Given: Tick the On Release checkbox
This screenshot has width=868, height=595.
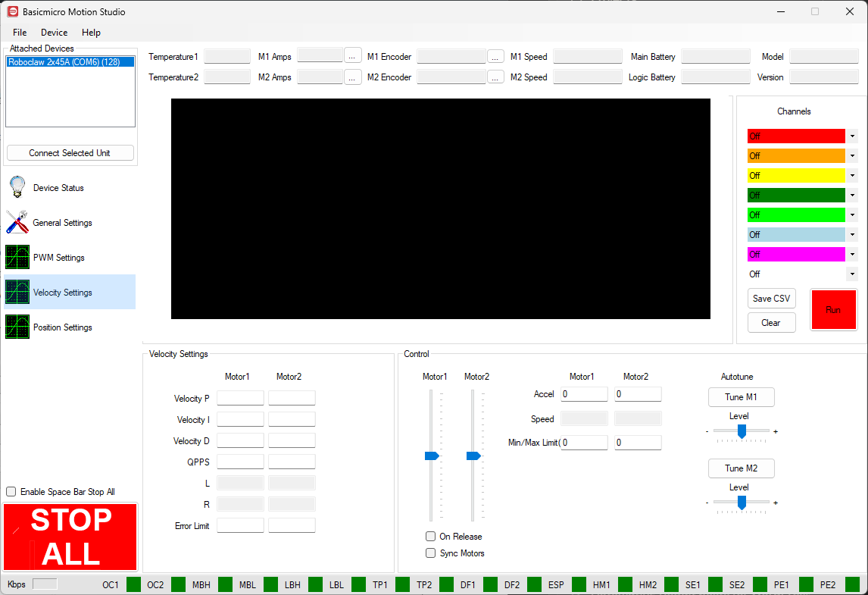Looking at the screenshot, I should [430, 536].
